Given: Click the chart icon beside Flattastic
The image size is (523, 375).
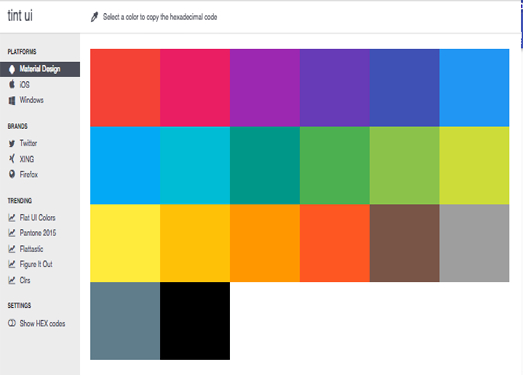Looking at the screenshot, I should [x=12, y=249].
